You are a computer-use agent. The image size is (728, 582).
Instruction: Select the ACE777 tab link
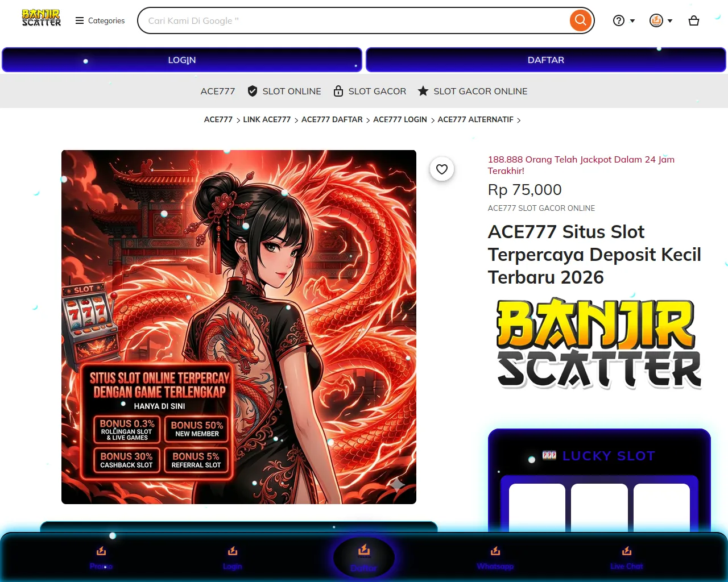point(218,91)
